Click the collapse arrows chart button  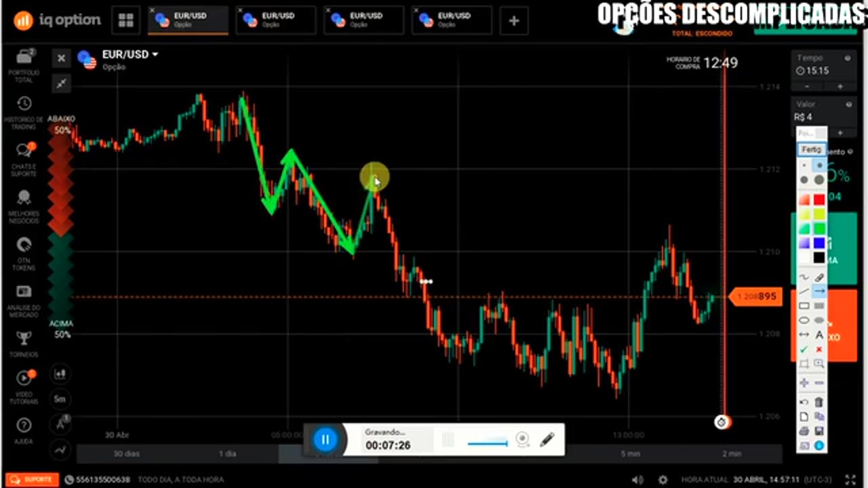click(61, 83)
